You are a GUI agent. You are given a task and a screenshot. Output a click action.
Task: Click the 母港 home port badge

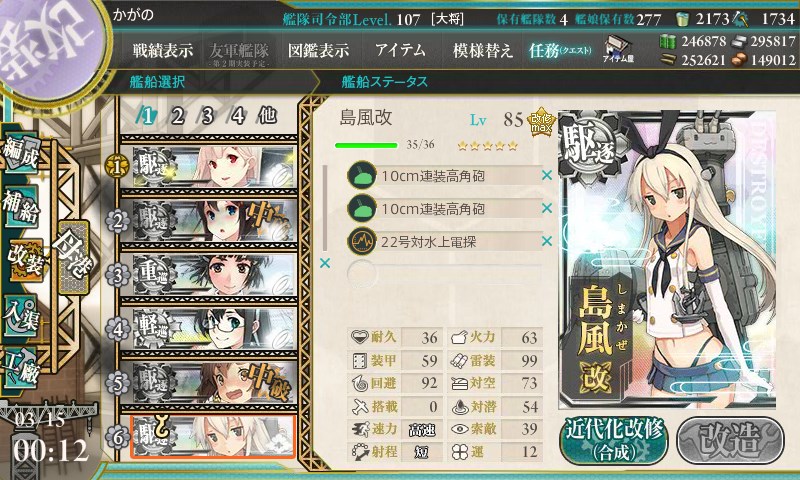pyautogui.click(x=74, y=257)
